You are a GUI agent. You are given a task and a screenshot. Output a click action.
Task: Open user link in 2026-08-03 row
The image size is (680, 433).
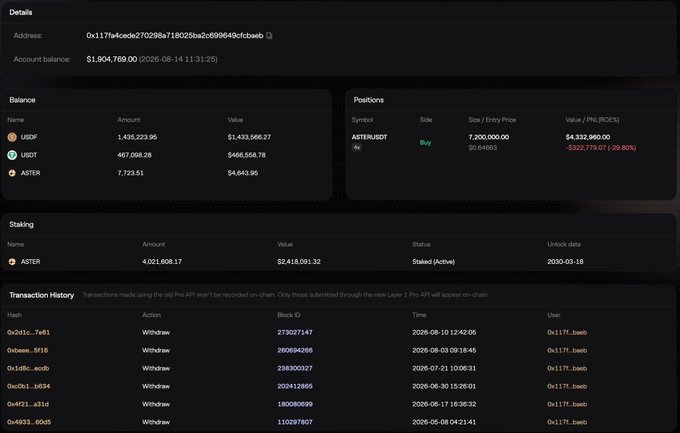pyautogui.click(x=567, y=350)
